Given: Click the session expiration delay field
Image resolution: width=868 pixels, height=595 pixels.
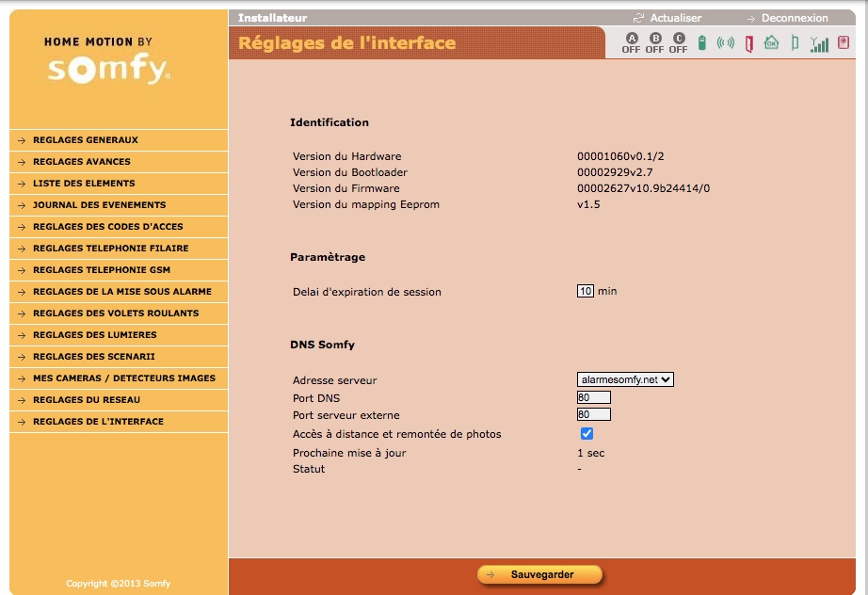Looking at the screenshot, I should (x=586, y=291).
